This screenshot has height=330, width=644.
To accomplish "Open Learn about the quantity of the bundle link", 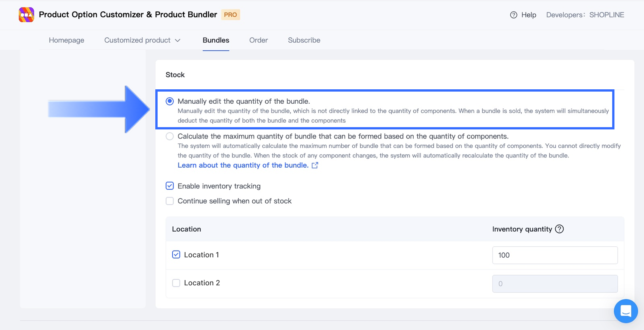I will [x=243, y=165].
